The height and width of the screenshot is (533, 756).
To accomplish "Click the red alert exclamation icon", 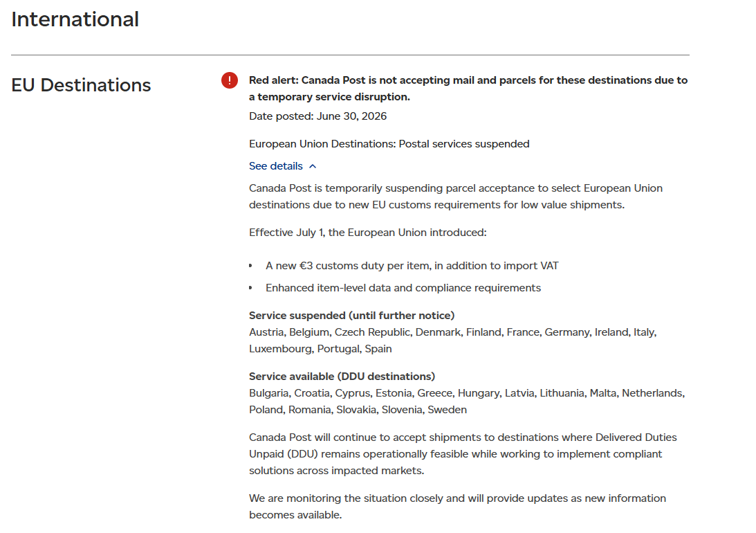I will [x=230, y=80].
